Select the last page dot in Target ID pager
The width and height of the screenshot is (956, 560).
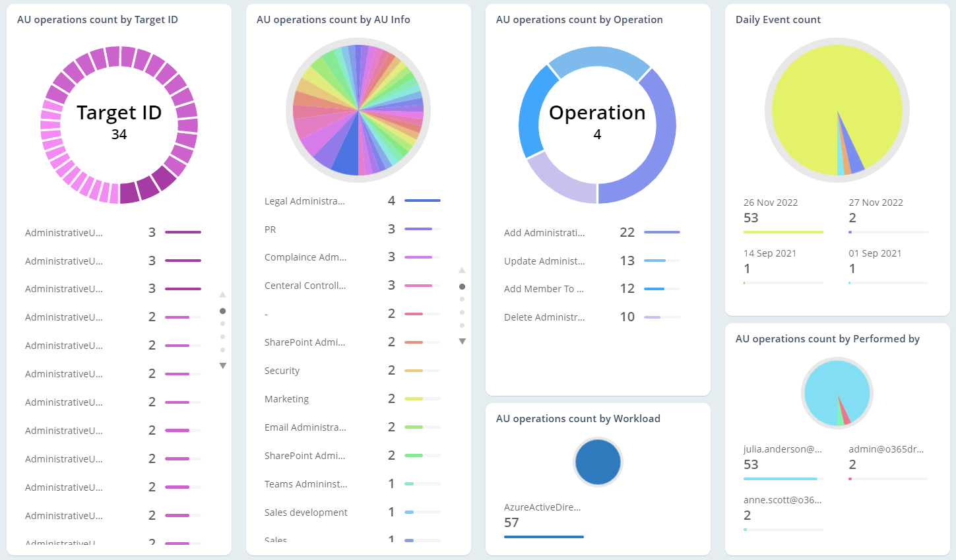click(x=223, y=350)
